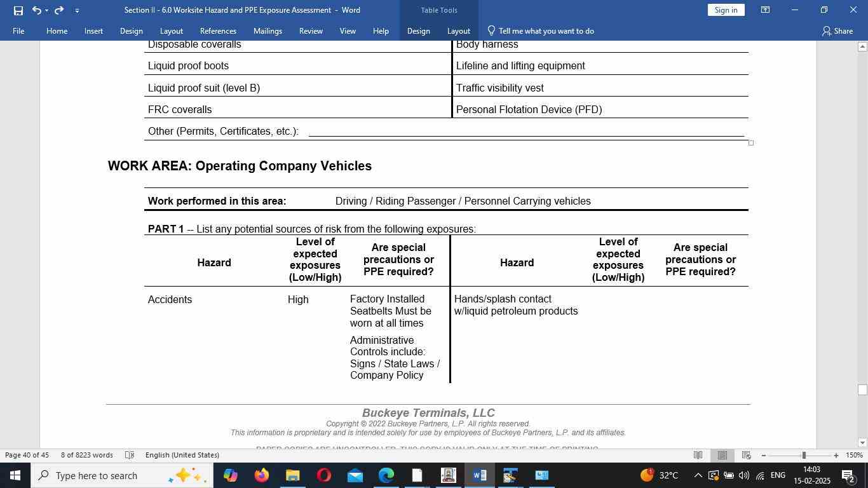Screen dimensions: 868x488
Task: Open the References tab
Action: coord(218,30)
